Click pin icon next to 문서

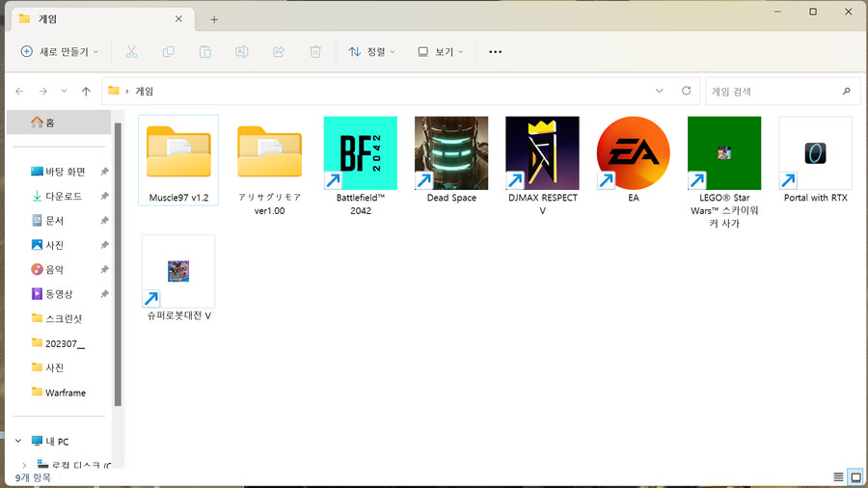click(x=104, y=220)
